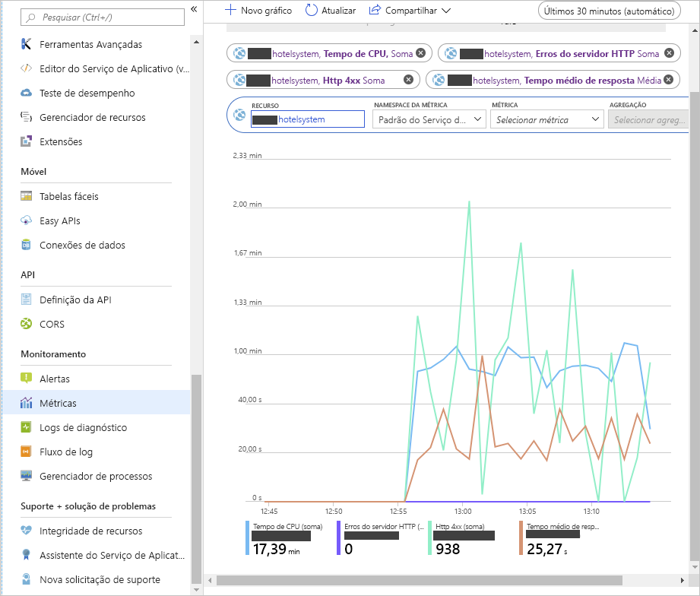Click the Easy APIs icon
The height and width of the screenshot is (596, 700).
coord(27,220)
